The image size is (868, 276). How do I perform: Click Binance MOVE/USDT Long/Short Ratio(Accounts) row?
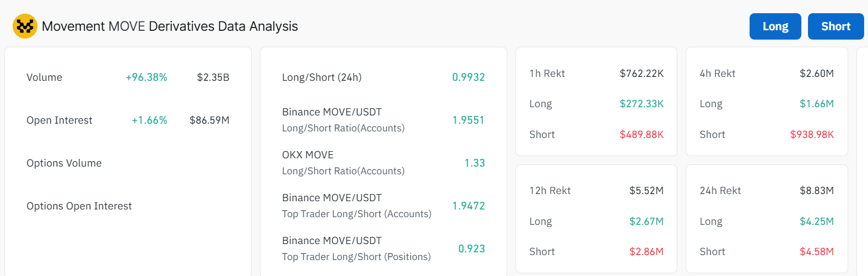tap(383, 120)
